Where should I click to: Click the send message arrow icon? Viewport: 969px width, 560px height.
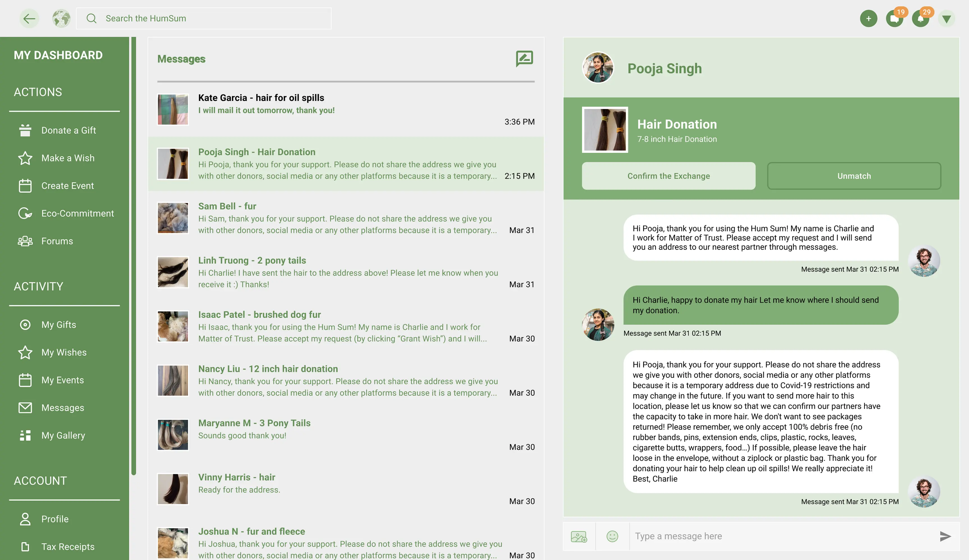pyautogui.click(x=945, y=536)
